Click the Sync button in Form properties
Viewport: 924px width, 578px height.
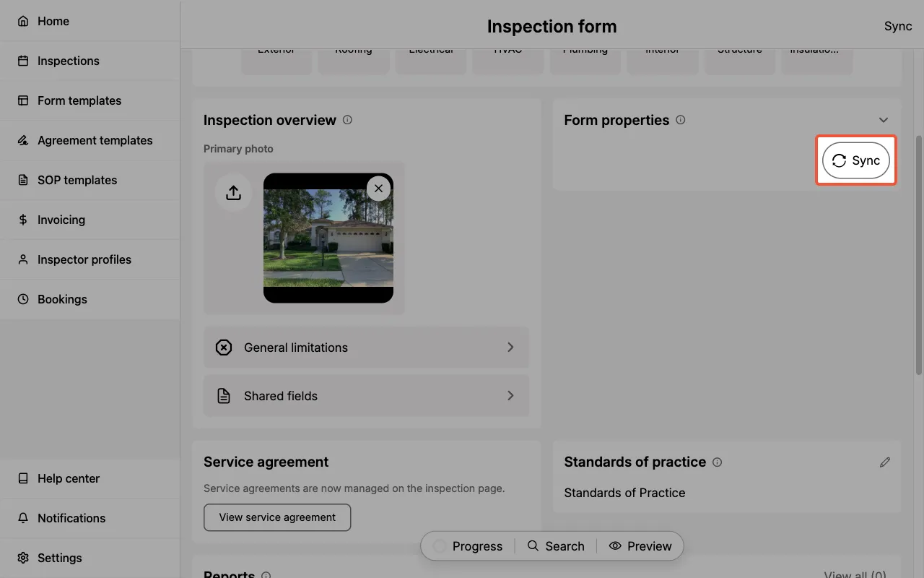pyautogui.click(x=856, y=160)
